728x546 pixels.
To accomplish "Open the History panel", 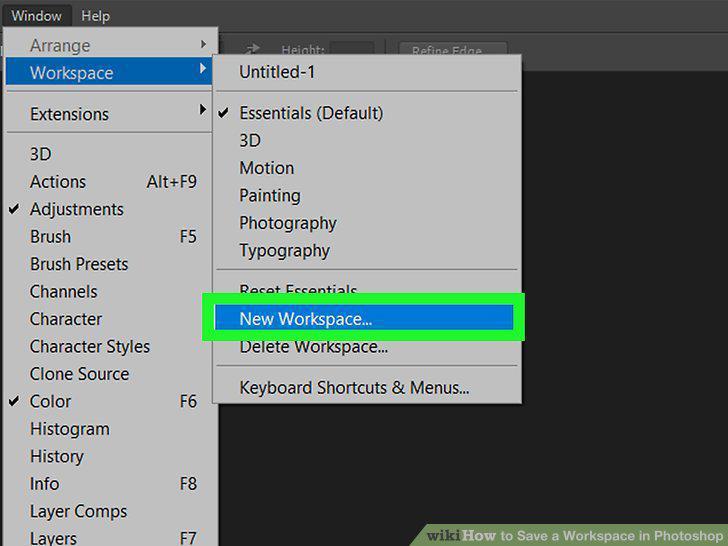I will pos(109,456).
